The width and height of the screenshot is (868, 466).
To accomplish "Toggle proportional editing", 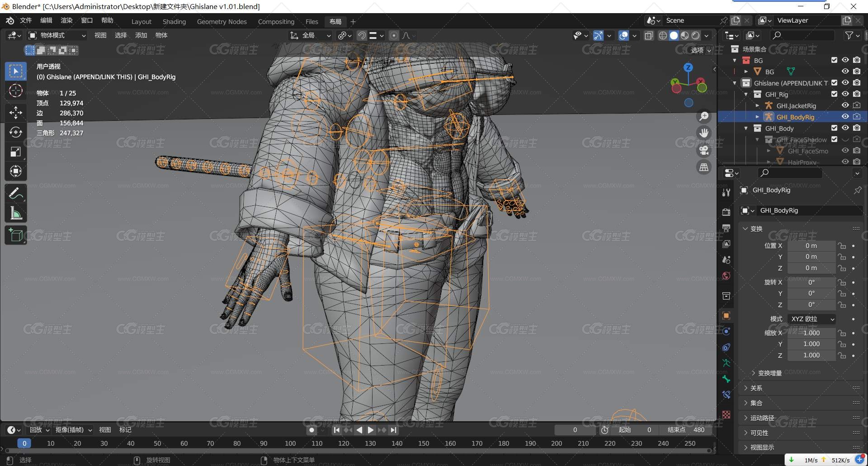I will pyautogui.click(x=394, y=35).
